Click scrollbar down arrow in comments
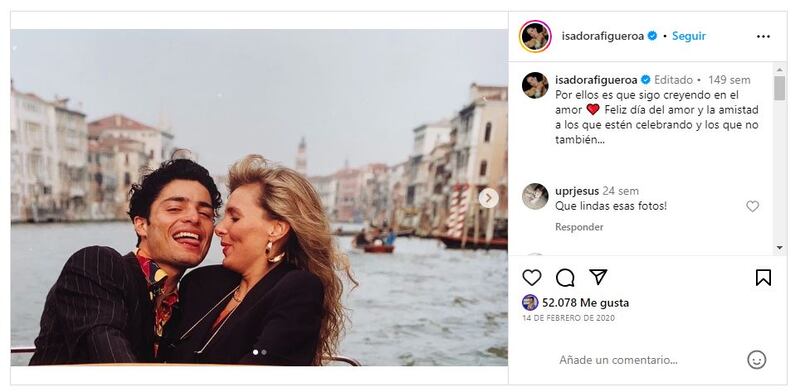 pos(779,248)
